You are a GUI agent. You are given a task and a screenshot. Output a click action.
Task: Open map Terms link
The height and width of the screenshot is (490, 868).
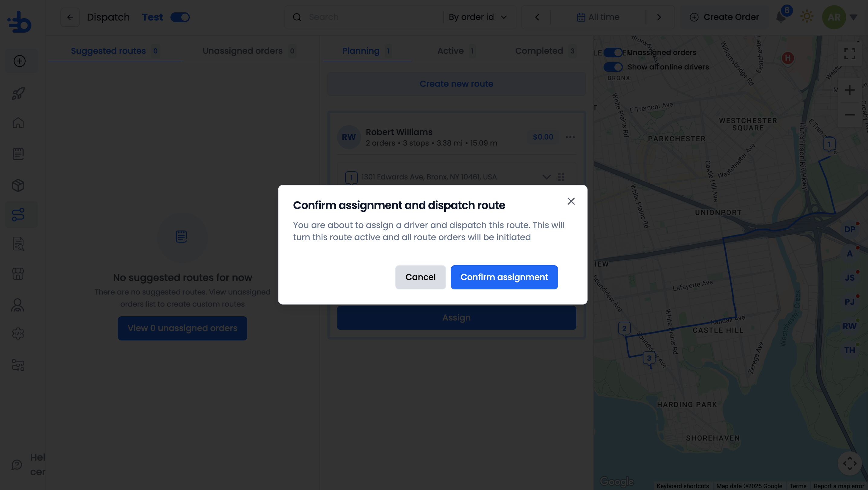(798, 486)
